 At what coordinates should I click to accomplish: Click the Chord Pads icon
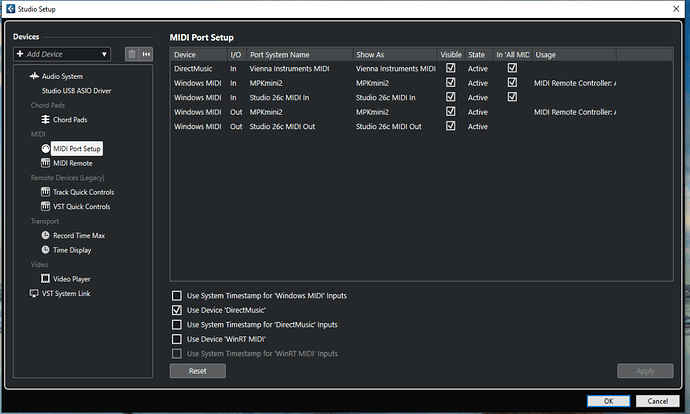click(x=45, y=119)
